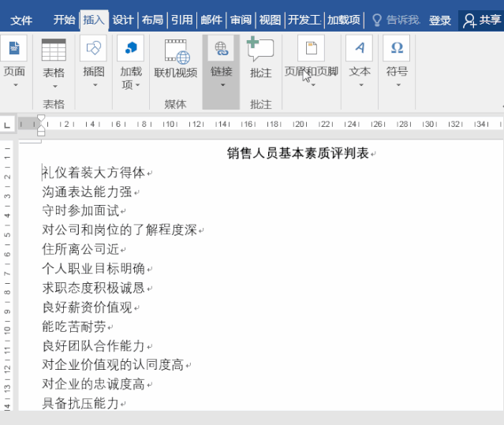Click the first-line indent marker on ruler
Screen dimensions: 504x425
tap(41, 118)
